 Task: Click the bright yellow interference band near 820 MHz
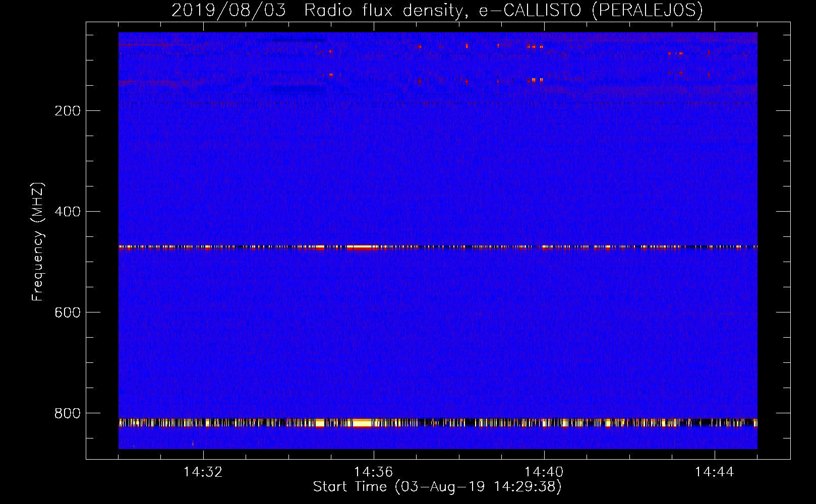[x=438, y=422]
